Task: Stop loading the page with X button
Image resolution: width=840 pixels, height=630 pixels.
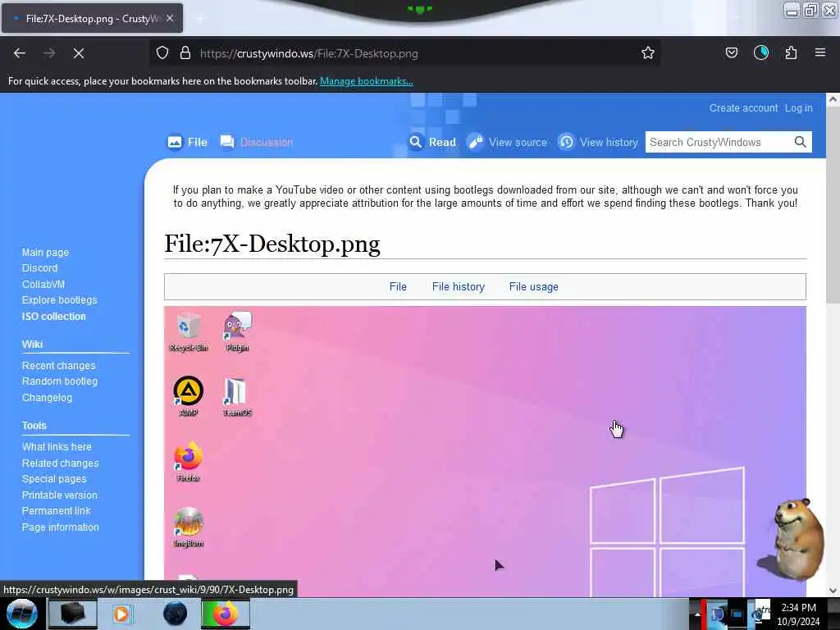Action: (79, 53)
